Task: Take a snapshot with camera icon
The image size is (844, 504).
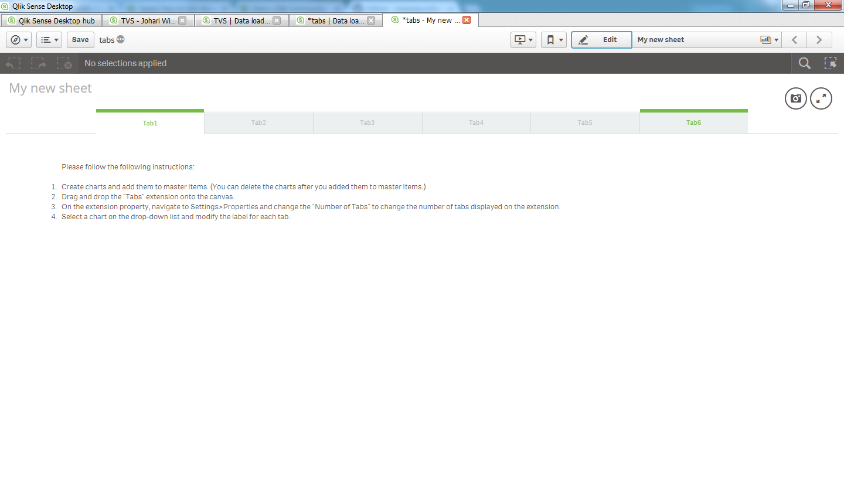Action: click(796, 98)
